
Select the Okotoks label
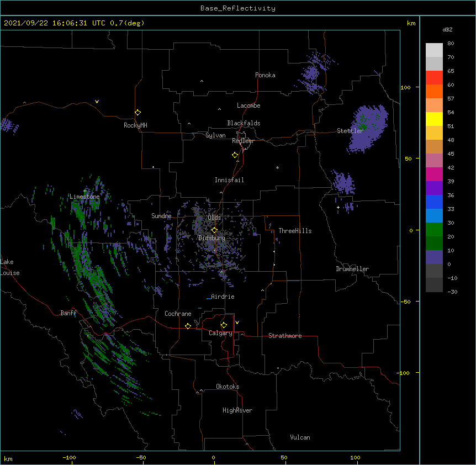click(x=228, y=387)
